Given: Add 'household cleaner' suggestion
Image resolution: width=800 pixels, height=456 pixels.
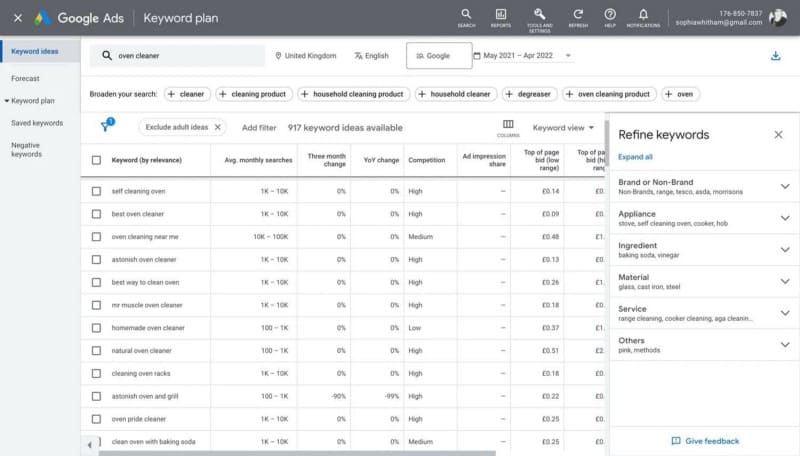Looking at the screenshot, I should click(x=456, y=94).
